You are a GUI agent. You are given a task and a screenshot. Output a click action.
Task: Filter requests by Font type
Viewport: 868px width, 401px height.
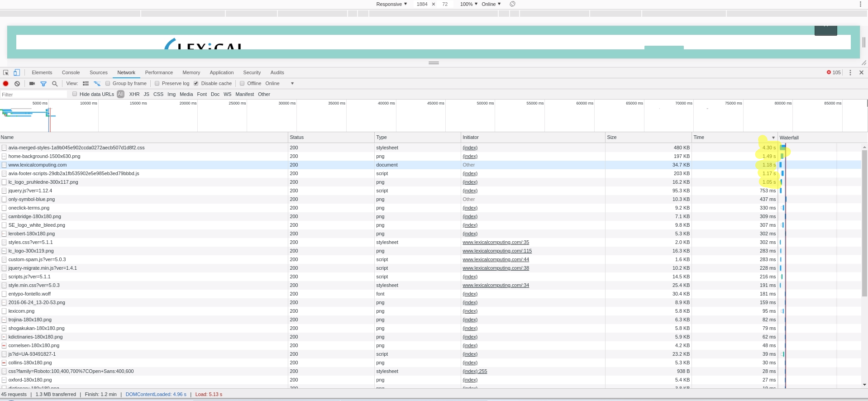(202, 94)
